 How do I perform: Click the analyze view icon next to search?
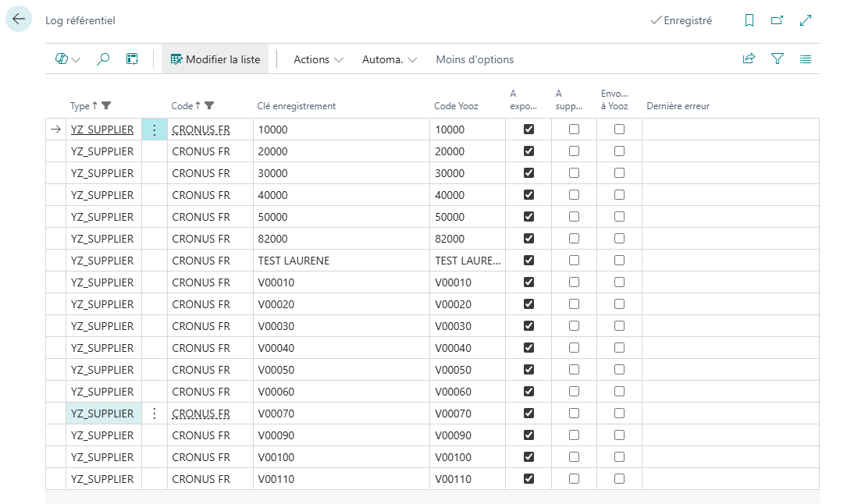(132, 59)
